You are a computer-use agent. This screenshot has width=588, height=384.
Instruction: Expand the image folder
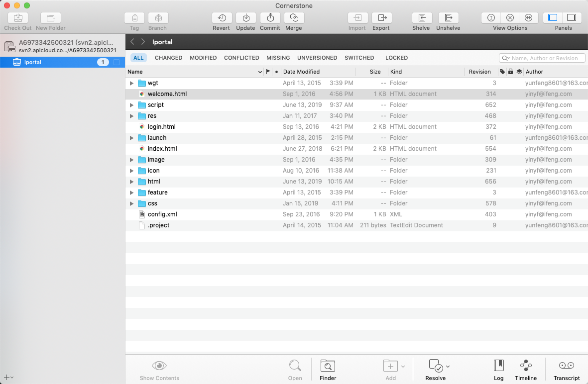[x=131, y=160]
